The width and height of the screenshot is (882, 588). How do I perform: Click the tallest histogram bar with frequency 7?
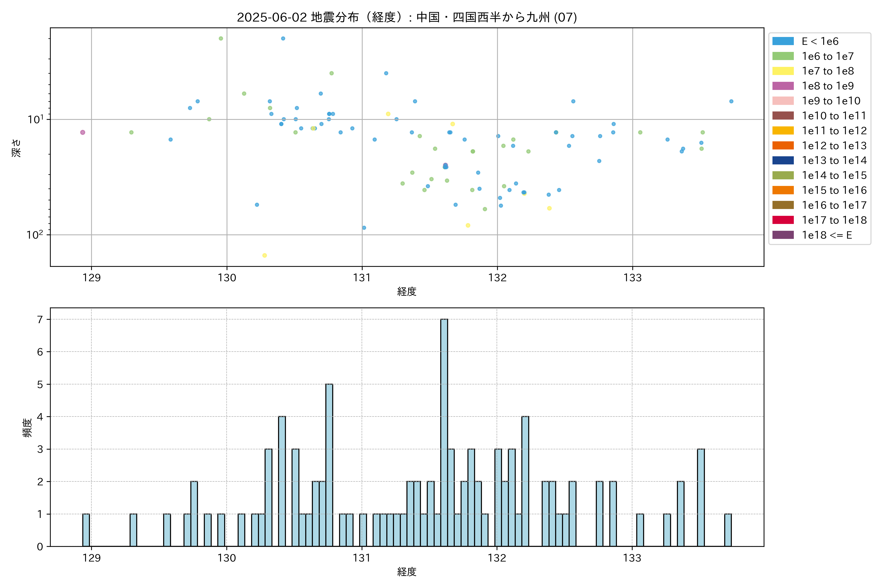[444, 432]
